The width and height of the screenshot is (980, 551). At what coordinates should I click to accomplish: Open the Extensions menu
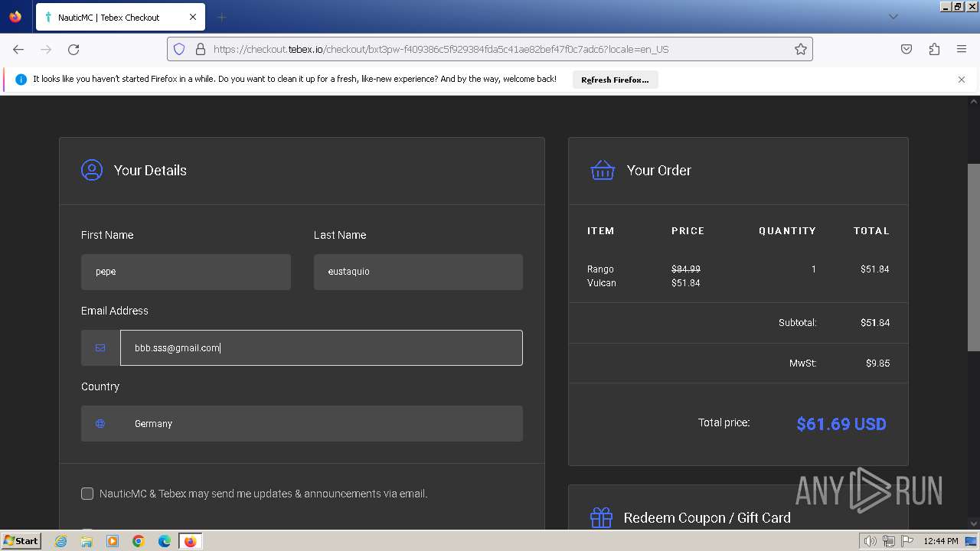(934, 49)
